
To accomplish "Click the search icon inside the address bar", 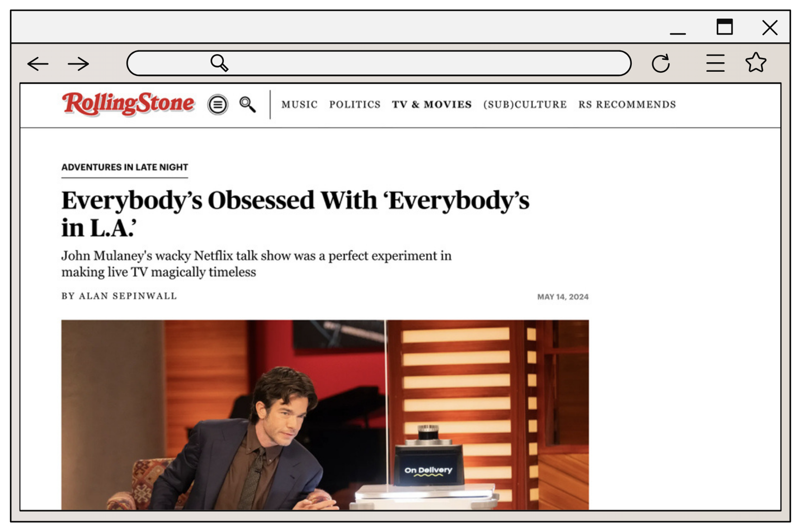I will click(219, 62).
